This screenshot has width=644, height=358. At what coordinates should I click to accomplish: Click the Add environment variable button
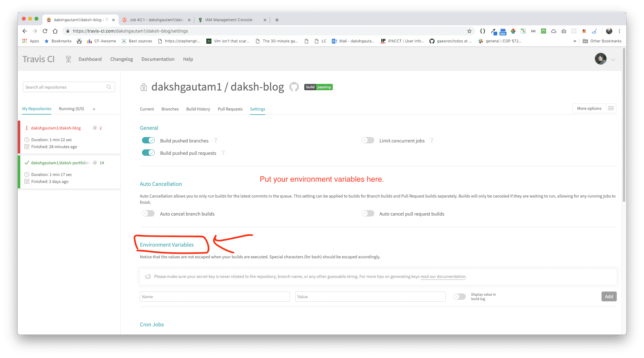pyautogui.click(x=609, y=297)
